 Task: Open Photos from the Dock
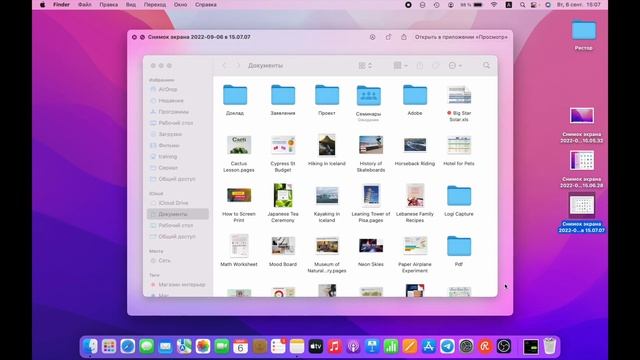[203, 347]
